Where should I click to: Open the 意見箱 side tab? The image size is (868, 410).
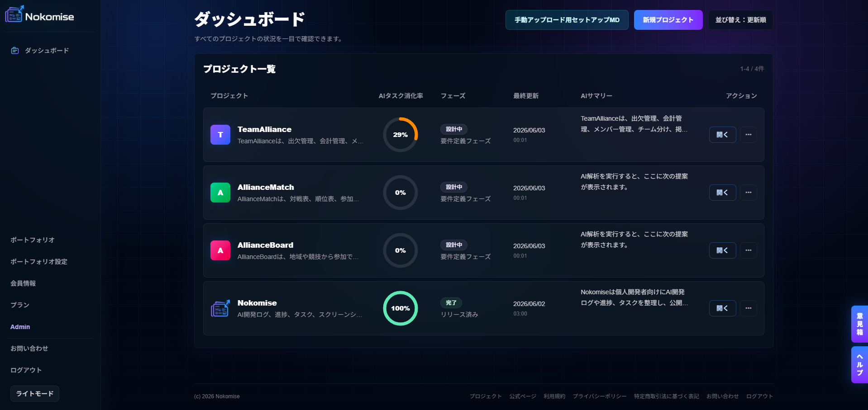pos(859,324)
